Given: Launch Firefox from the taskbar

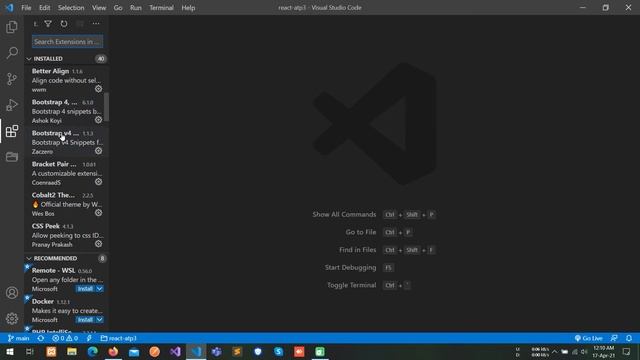Looking at the screenshot, I should [113, 351].
